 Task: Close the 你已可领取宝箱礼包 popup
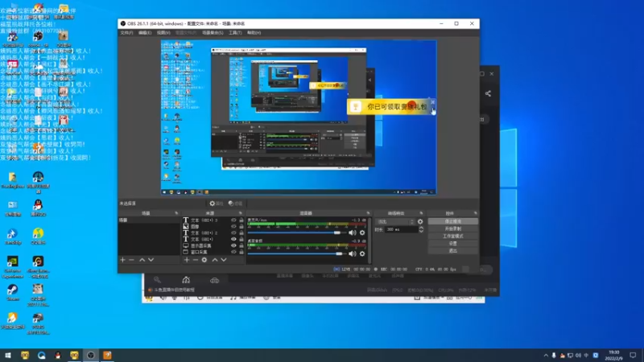tap(432, 102)
